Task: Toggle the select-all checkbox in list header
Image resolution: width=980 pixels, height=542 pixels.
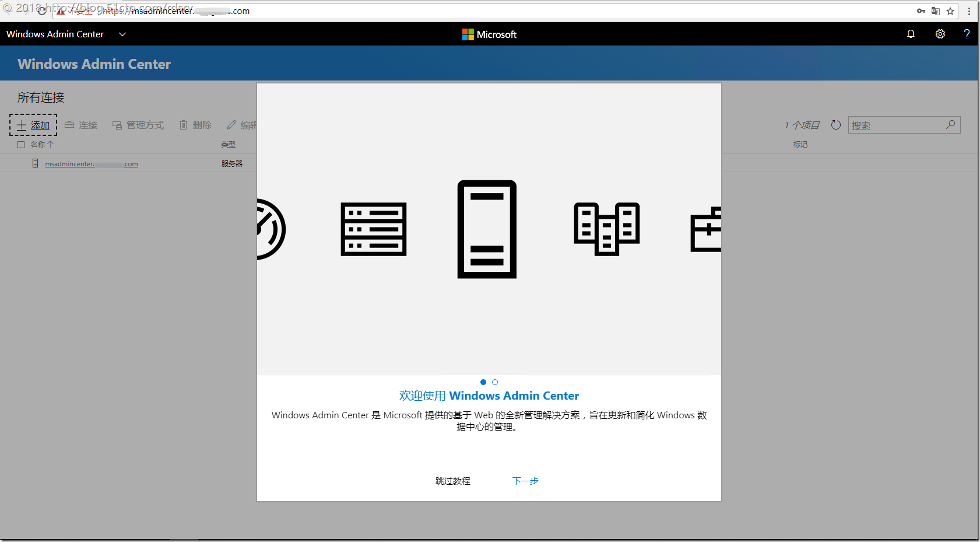Action: (x=21, y=145)
